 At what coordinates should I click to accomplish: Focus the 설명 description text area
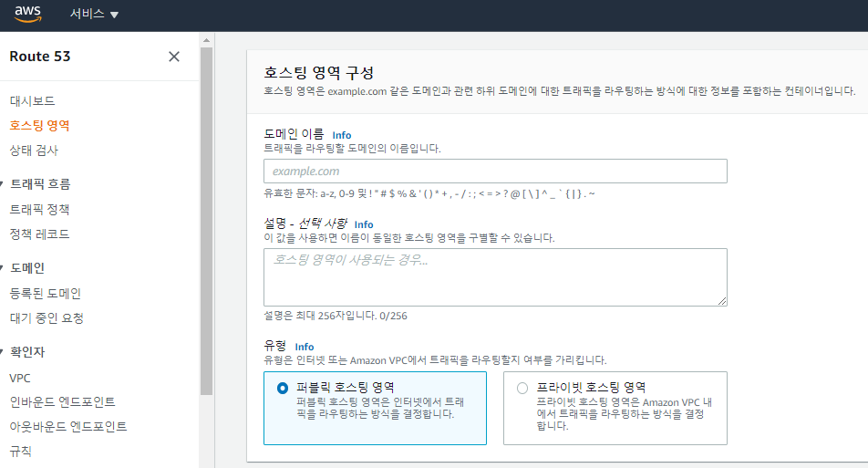pos(495,277)
